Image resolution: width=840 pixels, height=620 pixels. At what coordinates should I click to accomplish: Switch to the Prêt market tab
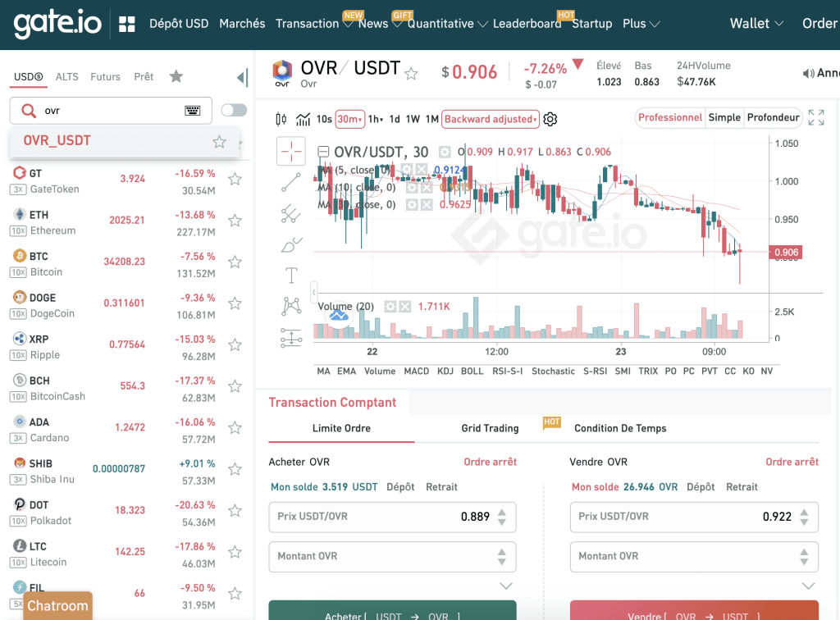point(144,76)
